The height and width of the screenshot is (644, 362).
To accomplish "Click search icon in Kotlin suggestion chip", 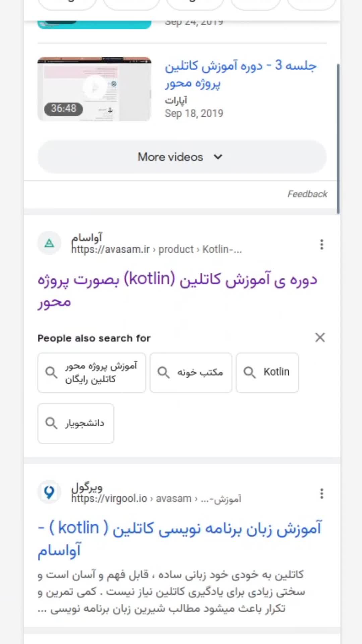I will (x=250, y=372).
